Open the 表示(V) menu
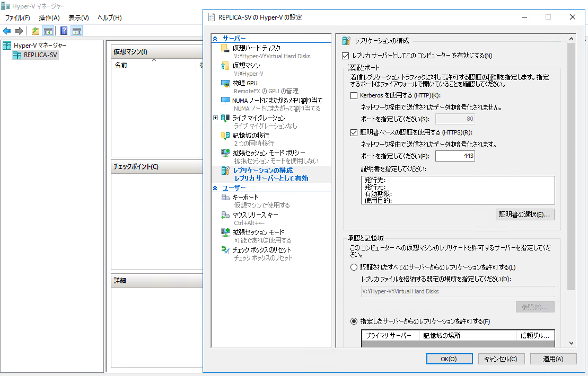Image resolution: width=588 pixels, height=376 pixels. point(78,18)
